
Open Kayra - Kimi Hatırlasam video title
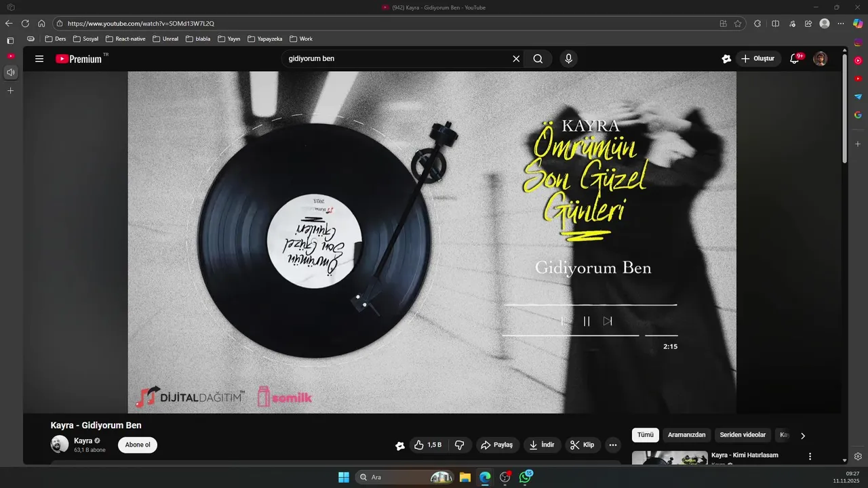pyautogui.click(x=745, y=455)
